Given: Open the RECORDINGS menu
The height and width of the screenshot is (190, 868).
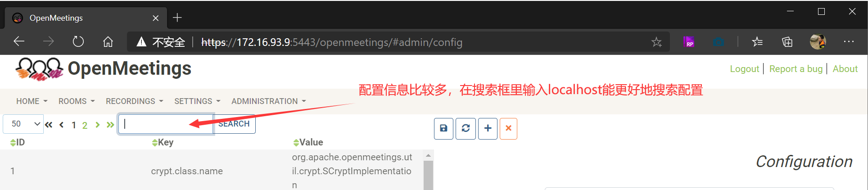Looking at the screenshot, I should [134, 101].
